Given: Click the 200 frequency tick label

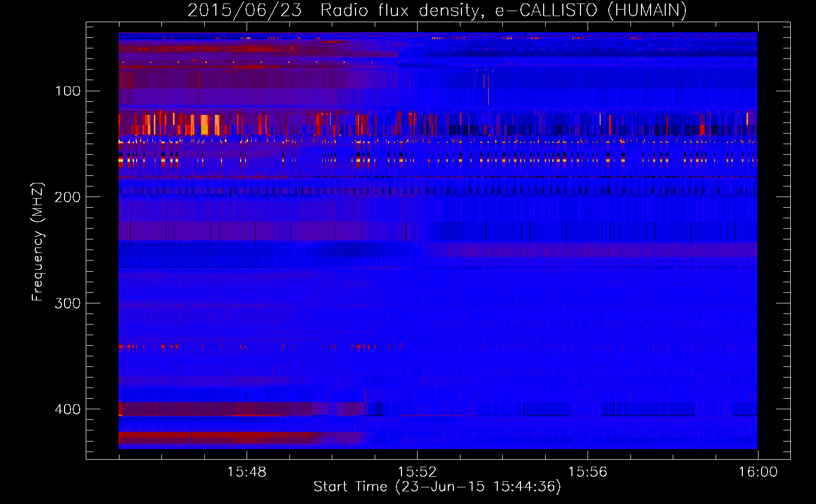Looking at the screenshot, I should click(x=68, y=197).
